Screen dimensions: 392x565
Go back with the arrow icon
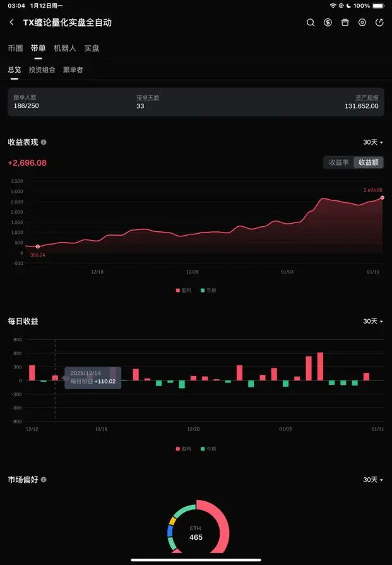(x=11, y=22)
